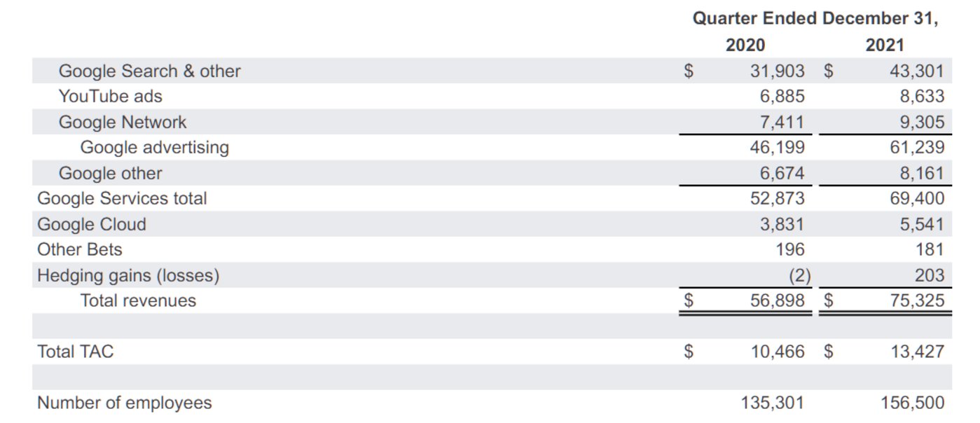Select the "Quarter Ended December 31," heading

click(815, 19)
